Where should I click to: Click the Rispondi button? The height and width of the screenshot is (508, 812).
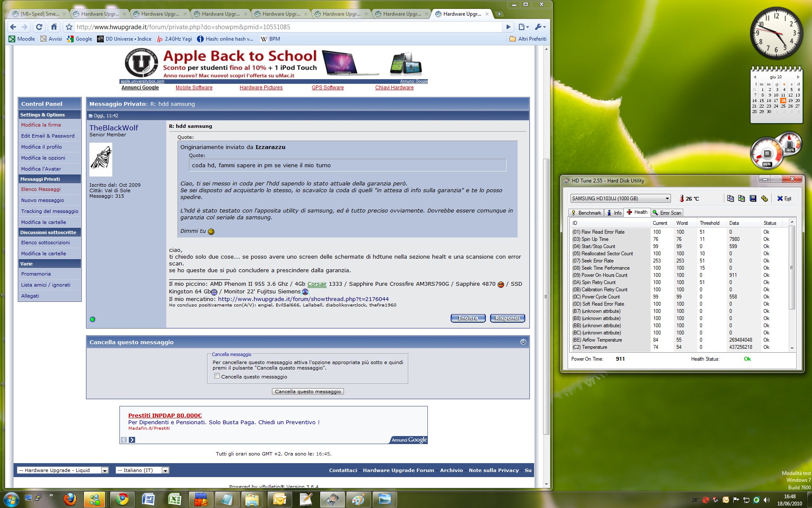(507, 318)
